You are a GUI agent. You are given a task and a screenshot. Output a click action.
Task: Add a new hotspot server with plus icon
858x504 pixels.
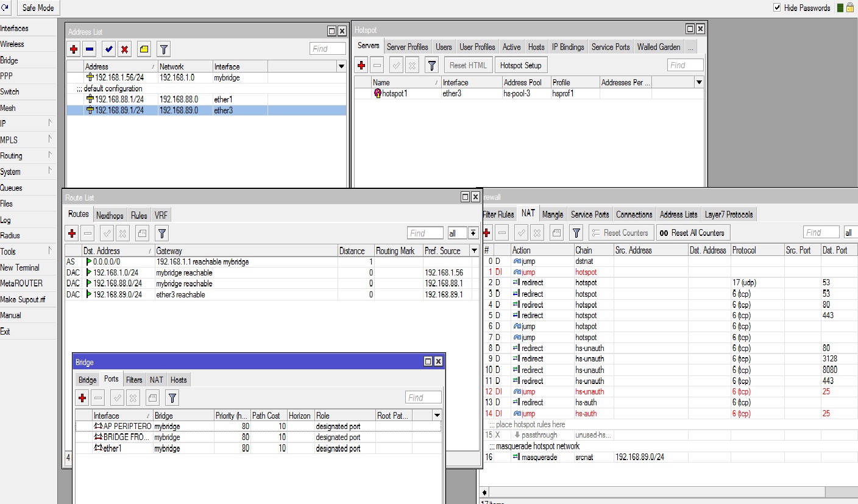pos(361,65)
